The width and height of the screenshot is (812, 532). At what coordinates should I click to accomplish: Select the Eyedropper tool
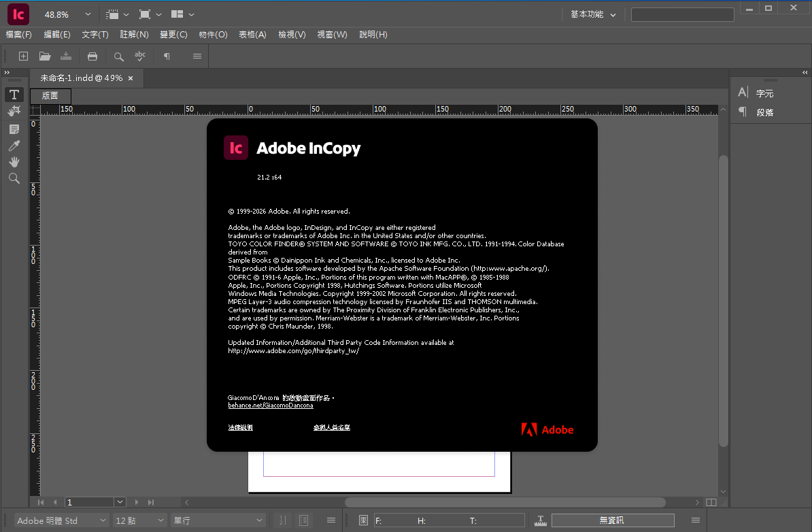(14, 146)
